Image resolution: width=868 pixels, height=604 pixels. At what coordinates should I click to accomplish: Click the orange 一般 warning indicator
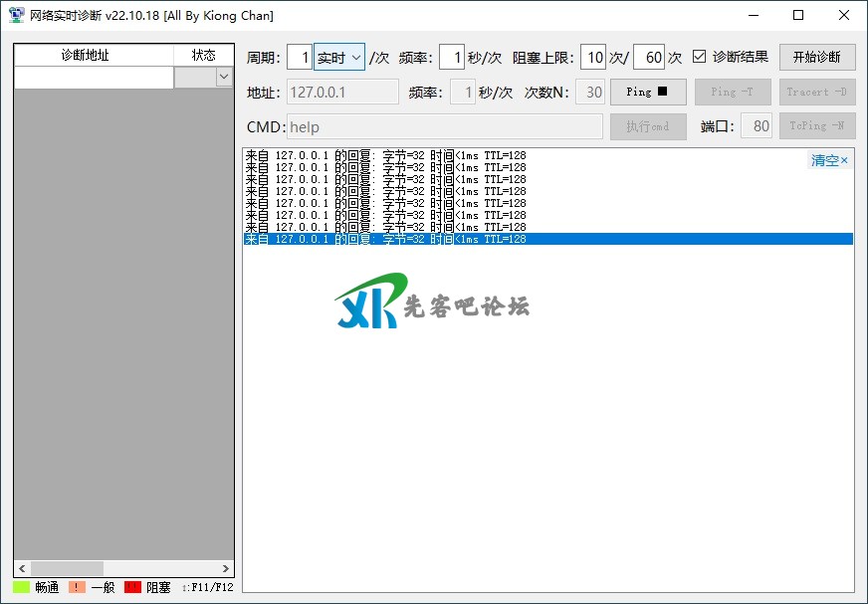point(77,587)
